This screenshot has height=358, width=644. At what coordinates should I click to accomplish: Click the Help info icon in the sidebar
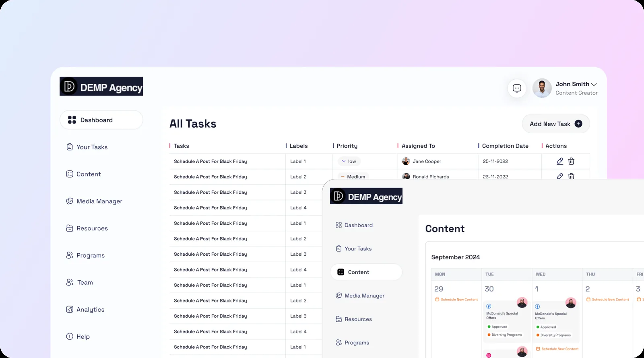point(70,336)
